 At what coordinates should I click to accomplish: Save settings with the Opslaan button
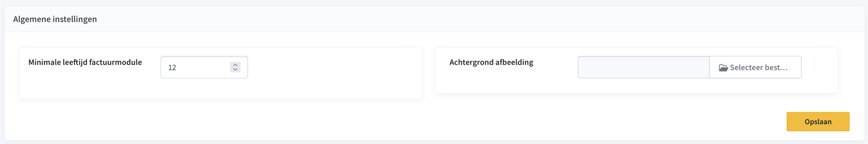tap(818, 122)
